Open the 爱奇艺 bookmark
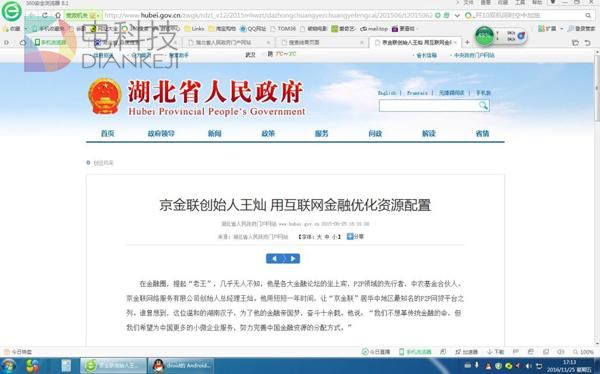 (x=343, y=29)
